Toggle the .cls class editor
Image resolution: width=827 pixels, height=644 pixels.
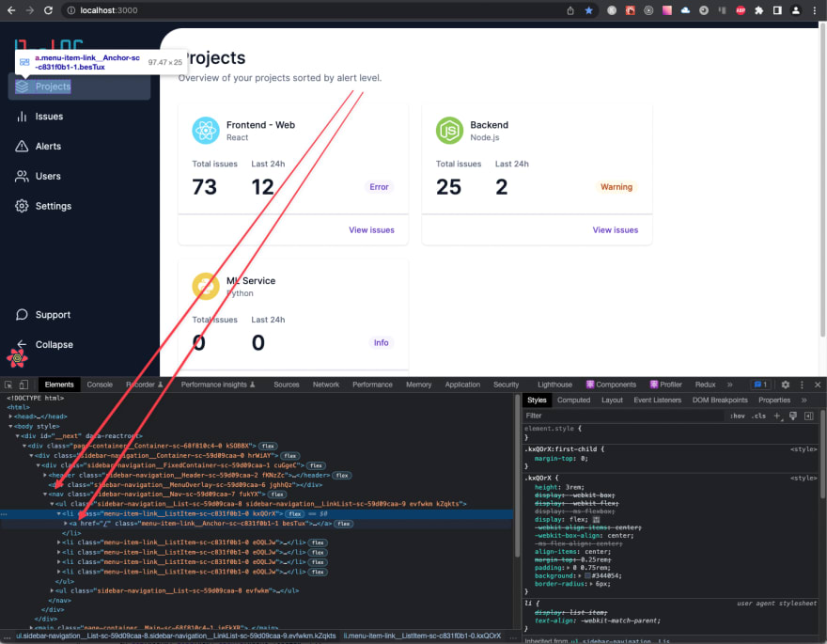tap(759, 416)
